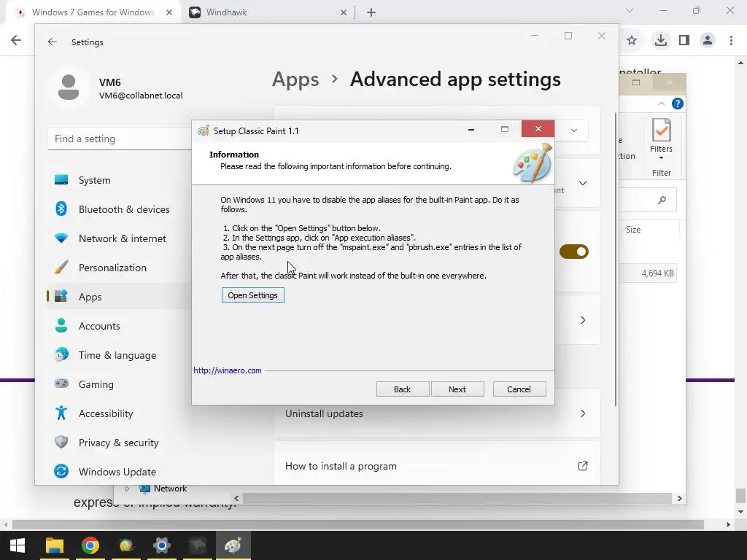Open Classic Paint setup taskbar icon
The image size is (747, 560).
click(x=233, y=545)
